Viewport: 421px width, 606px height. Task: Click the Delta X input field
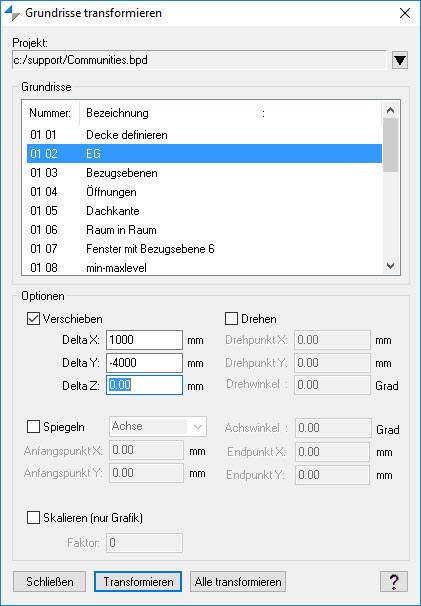click(x=144, y=340)
